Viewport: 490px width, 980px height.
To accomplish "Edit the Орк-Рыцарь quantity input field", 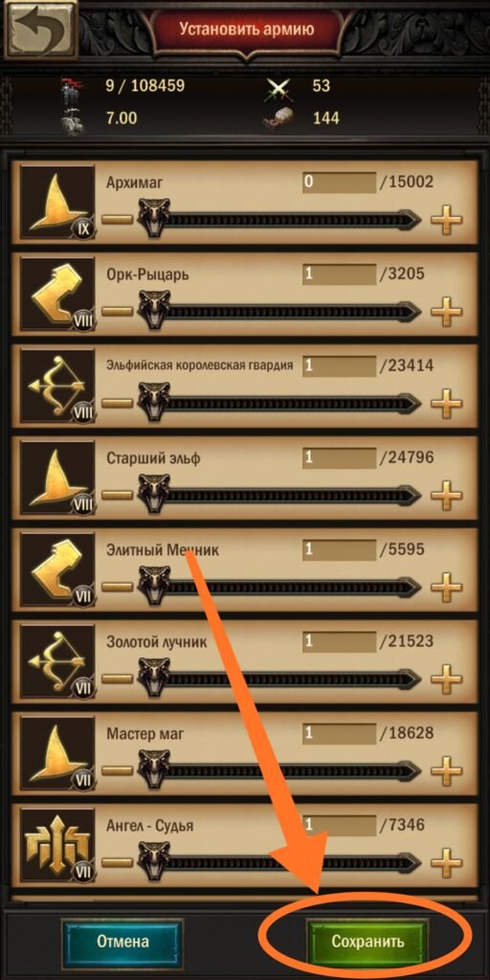I will pos(340,275).
